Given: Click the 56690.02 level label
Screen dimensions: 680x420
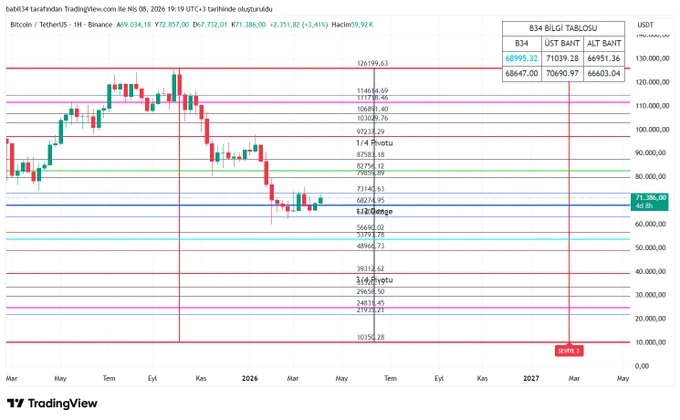Looking at the screenshot, I should pyautogui.click(x=370, y=227).
